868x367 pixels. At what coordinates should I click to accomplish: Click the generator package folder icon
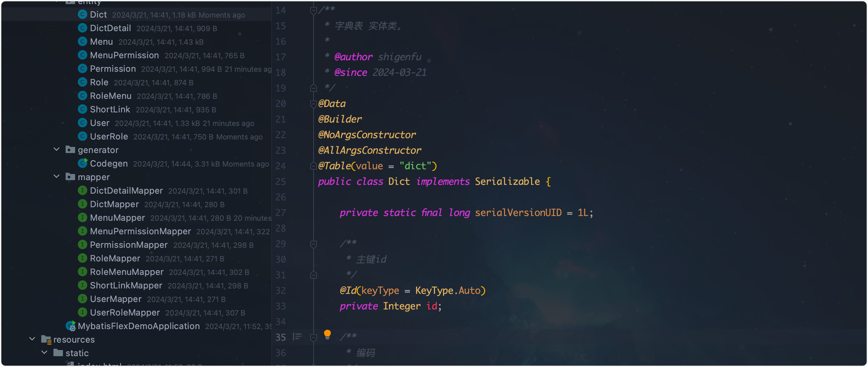coord(70,150)
